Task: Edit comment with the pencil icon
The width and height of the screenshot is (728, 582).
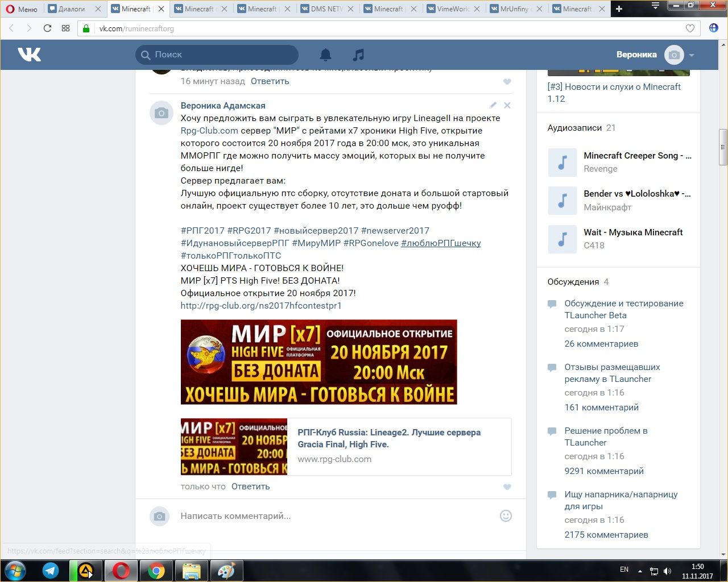Action: click(493, 105)
